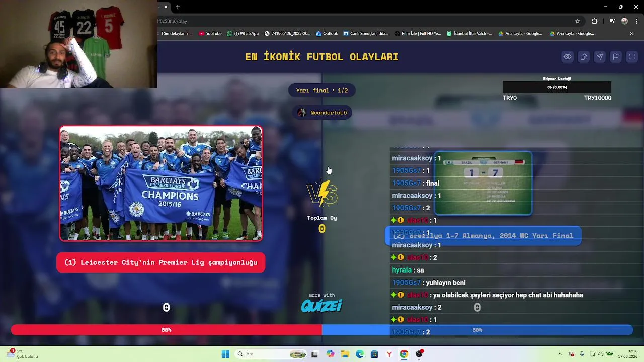
Task: Open the WhatsApp bookmark
Action: pos(243,34)
